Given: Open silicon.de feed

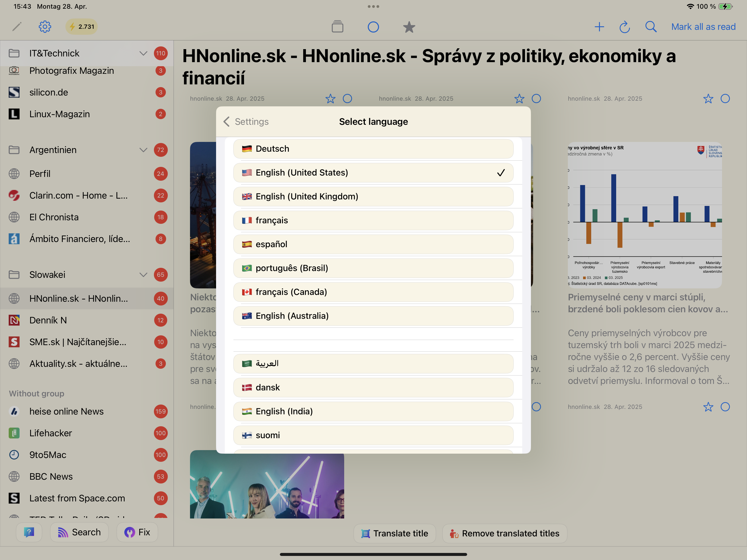Looking at the screenshot, I should [x=87, y=93].
